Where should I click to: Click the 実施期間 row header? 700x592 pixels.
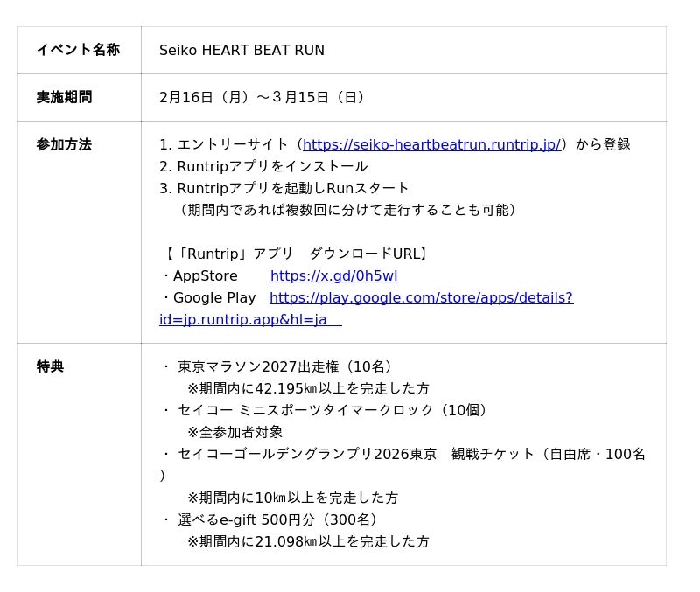pos(64,97)
